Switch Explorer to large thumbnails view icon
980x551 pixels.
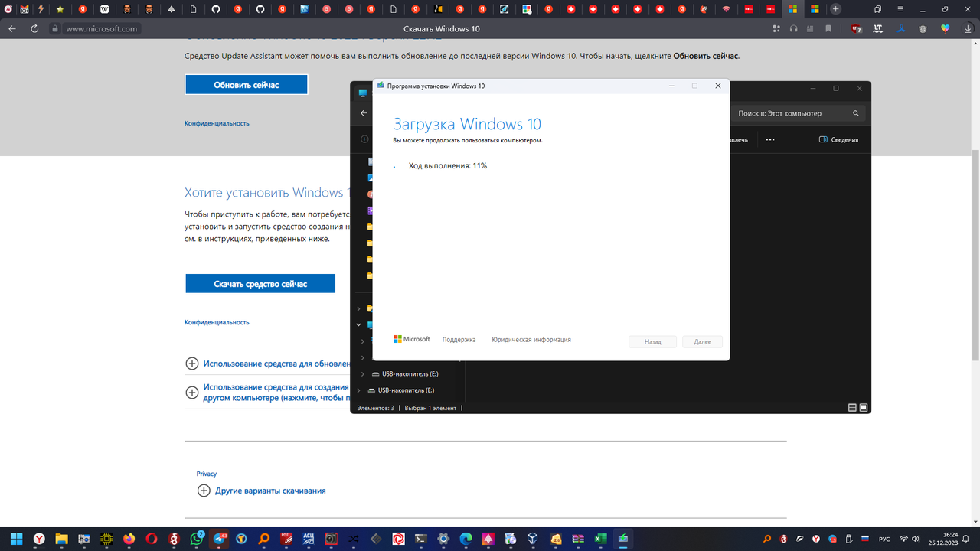click(x=864, y=408)
